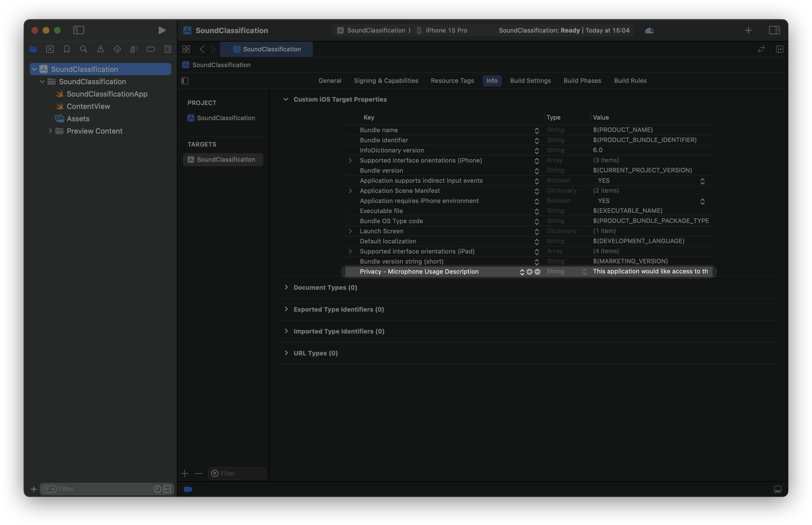This screenshot has height=525, width=812.
Task: Toggle the project editor leading sidebar
Action: coord(184,81)
